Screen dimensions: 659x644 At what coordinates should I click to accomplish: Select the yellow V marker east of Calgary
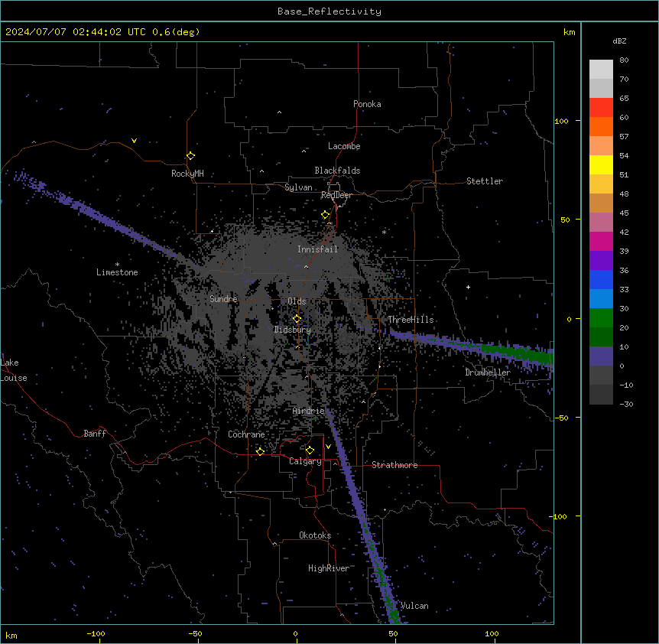coord(328,447)
